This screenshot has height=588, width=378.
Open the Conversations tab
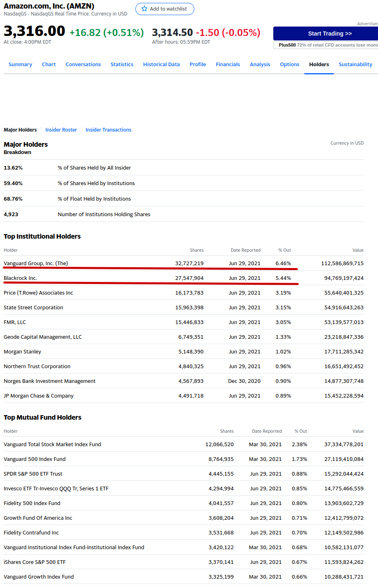click(83, 65)
